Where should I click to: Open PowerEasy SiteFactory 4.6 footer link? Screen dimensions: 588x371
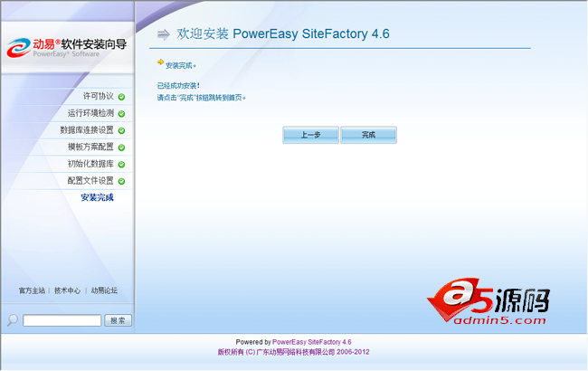click(x=311, y=342)
